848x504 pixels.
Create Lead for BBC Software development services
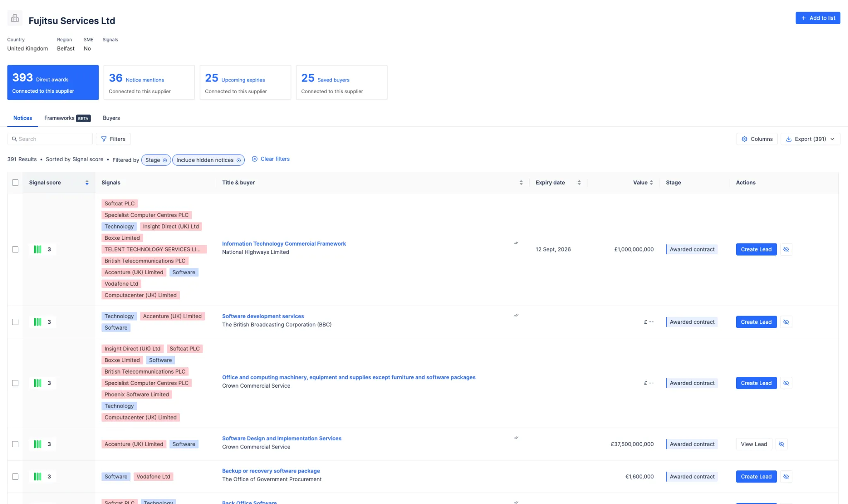tap(756, 322)
